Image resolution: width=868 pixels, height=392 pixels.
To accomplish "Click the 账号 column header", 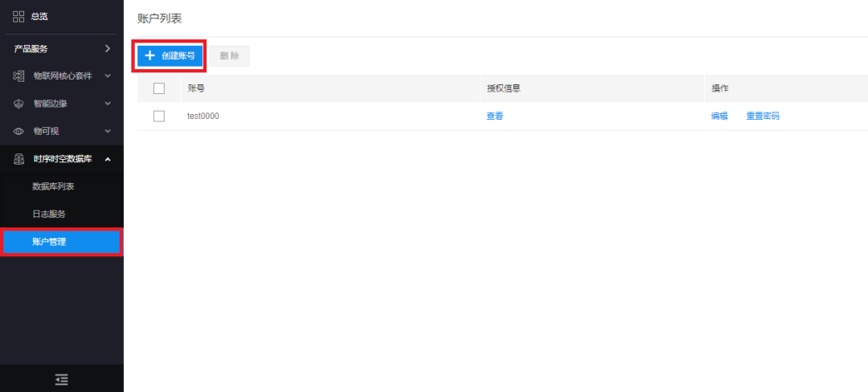I will pos(197,88).
